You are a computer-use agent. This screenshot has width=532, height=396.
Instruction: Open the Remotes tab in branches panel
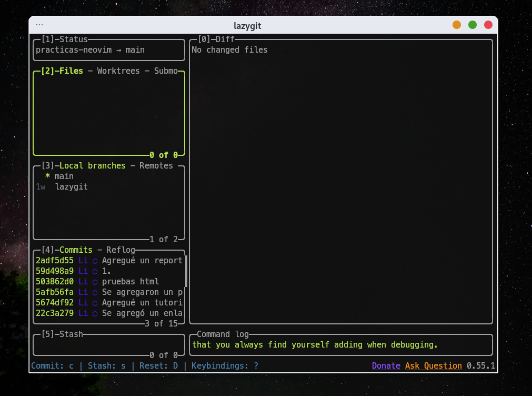click(156, 165)
